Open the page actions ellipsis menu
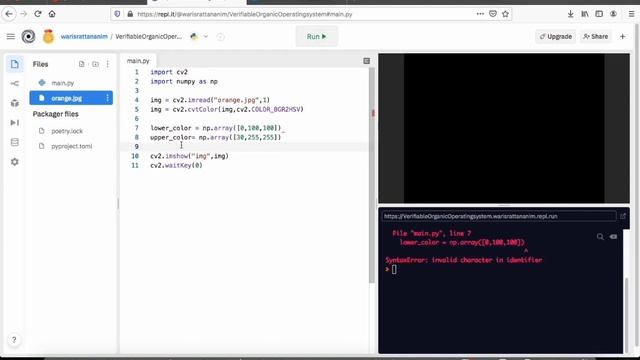Image resolution: width=640 pixels, height=360 pixels. [480, 14]
